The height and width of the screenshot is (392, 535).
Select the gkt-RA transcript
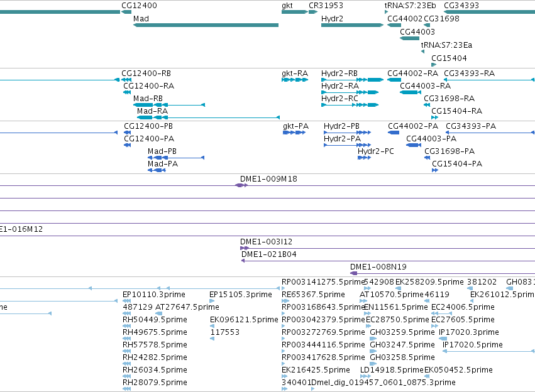(x=295, y=73)
